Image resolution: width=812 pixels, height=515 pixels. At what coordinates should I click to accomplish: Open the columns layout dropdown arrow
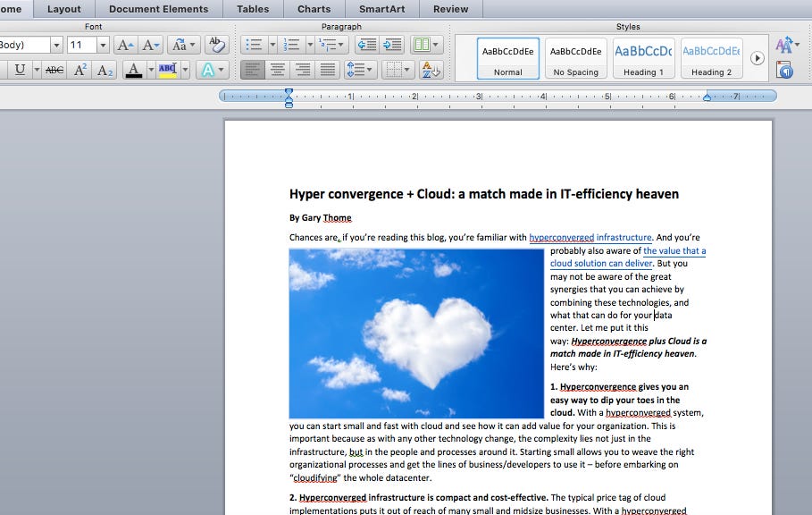(x=434, y=44)
